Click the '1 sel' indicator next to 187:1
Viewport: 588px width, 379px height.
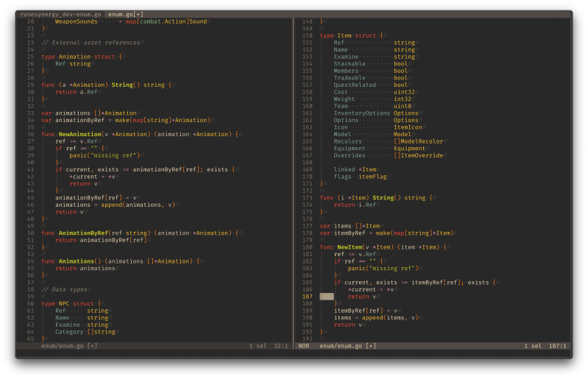[533, 346]
